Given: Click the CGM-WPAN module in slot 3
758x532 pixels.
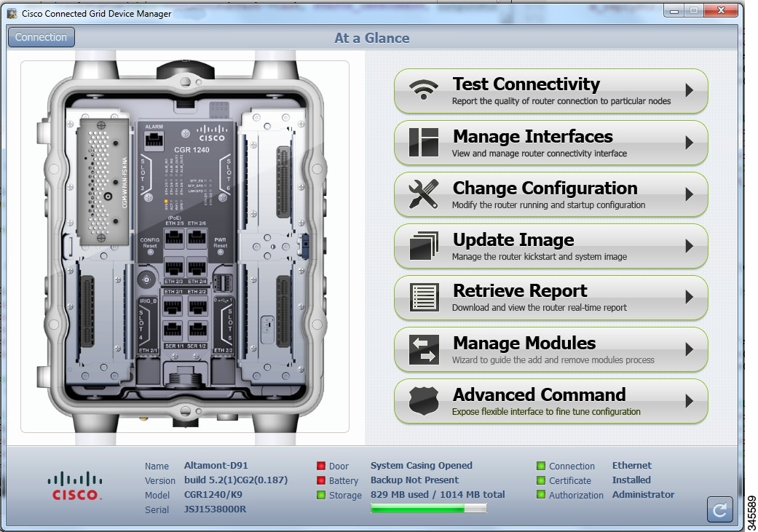Looking at the screenshot, I should coord(104,181).
